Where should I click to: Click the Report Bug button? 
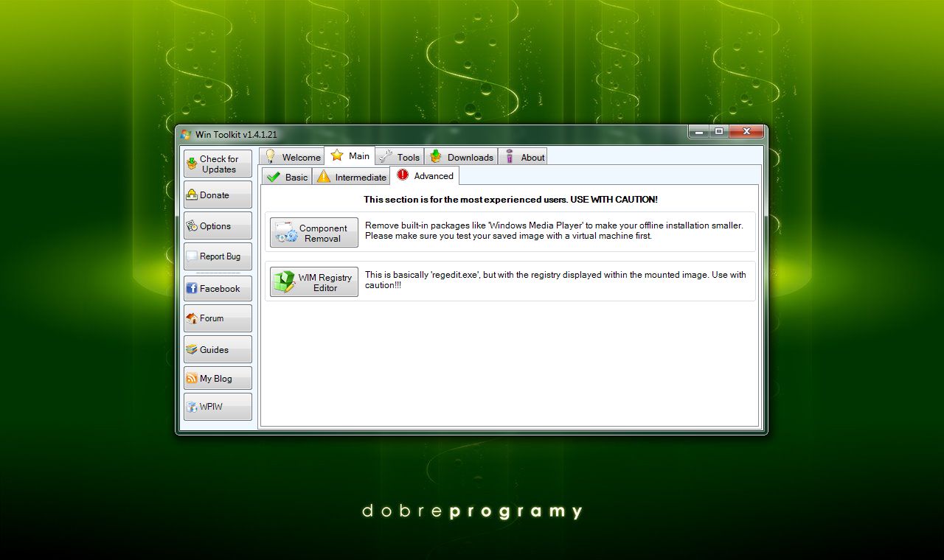click(x=218, y=256)
